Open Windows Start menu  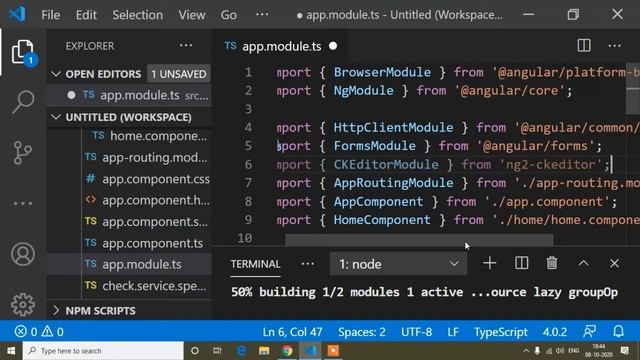[x=11, y=351]
